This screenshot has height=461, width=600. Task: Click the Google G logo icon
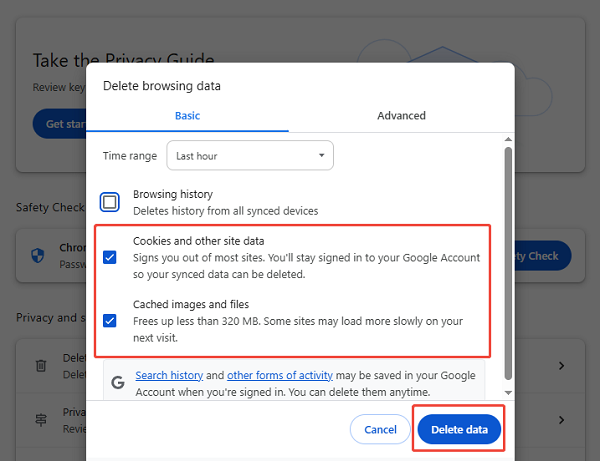[117, 382]
